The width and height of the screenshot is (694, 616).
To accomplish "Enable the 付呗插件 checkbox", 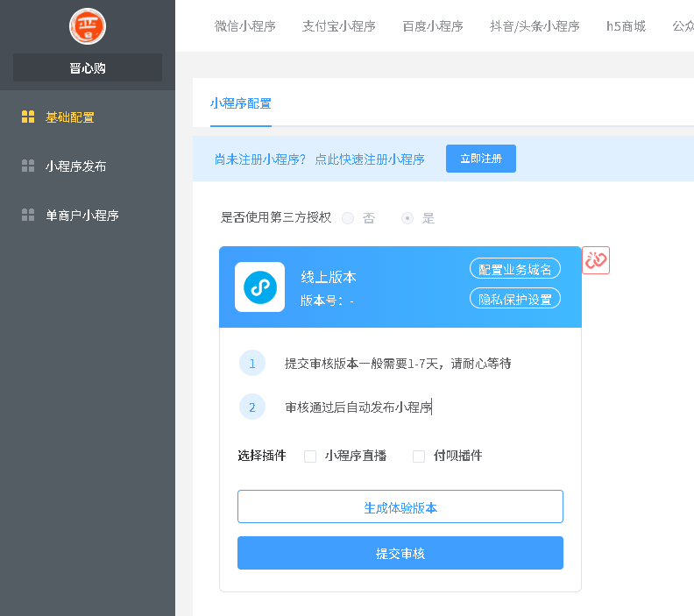I will point(419,457).
